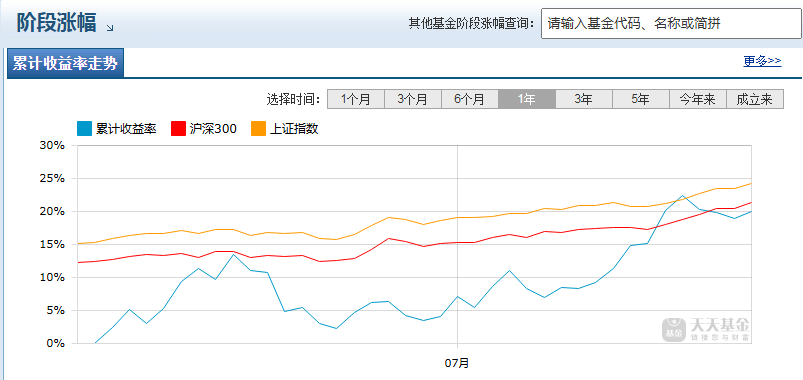
Task: Select the 6个月 time range
Action: click(x=470, y=99)
